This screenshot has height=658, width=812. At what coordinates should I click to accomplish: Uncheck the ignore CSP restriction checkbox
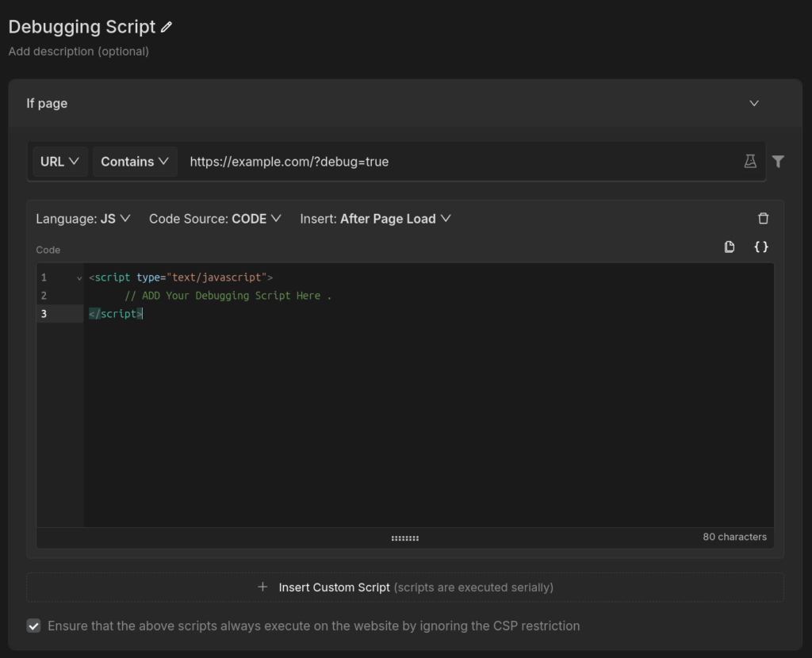click(x=33, y=626)
